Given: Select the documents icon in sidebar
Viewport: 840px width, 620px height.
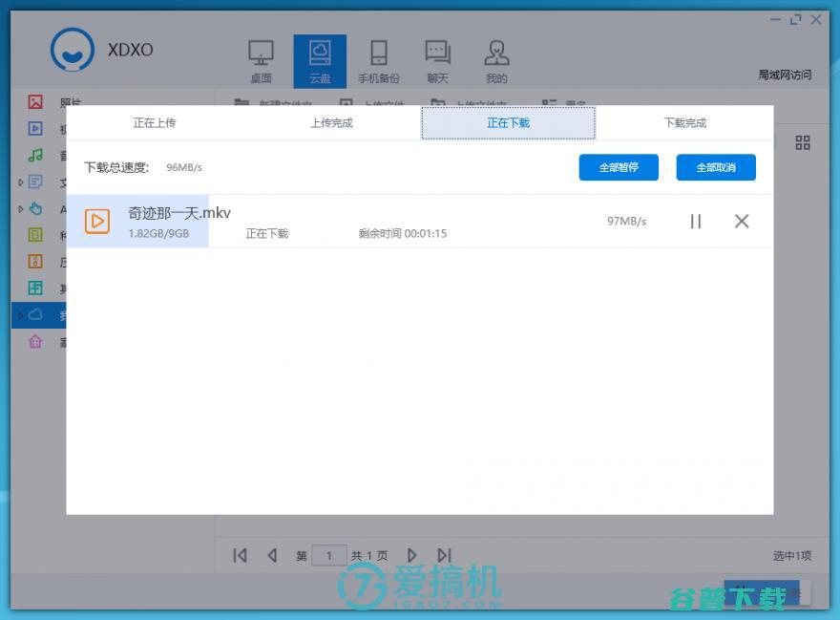Looking at the screenshot, I should tap(35, 182).
